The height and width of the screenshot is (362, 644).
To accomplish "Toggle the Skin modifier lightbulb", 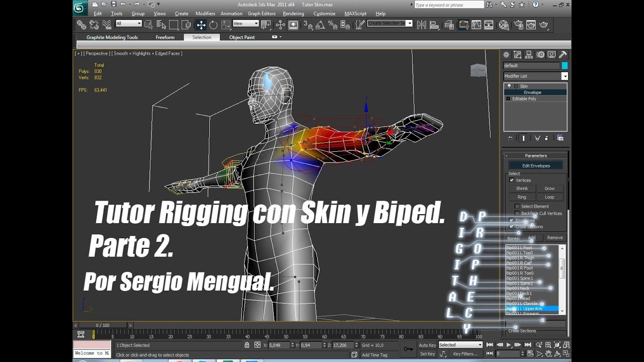I will (x=509, y=86).
